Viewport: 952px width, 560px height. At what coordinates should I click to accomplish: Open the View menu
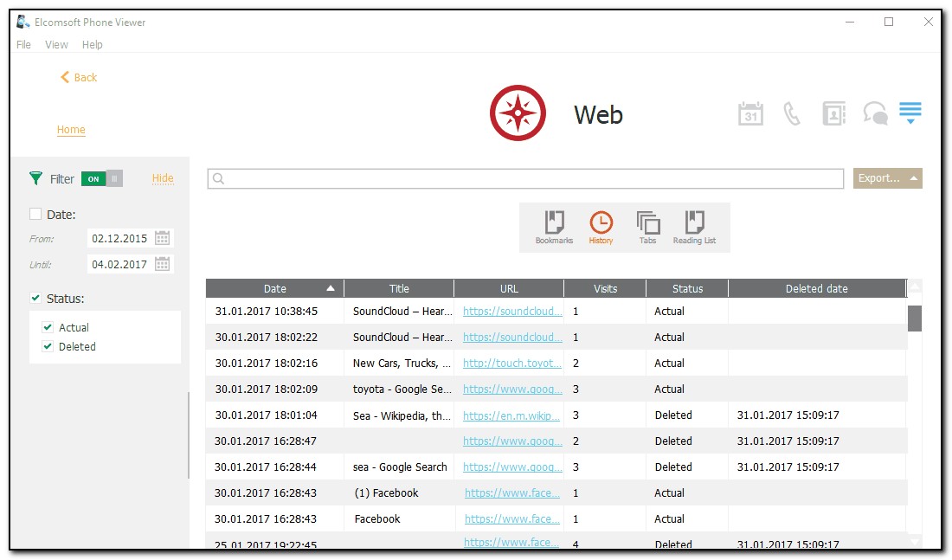[x=56, y=44]
